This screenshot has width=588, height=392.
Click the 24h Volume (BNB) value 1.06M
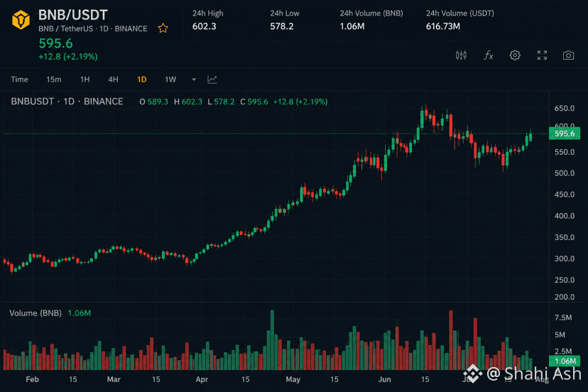pyautogui.click(x=352, y=26)
